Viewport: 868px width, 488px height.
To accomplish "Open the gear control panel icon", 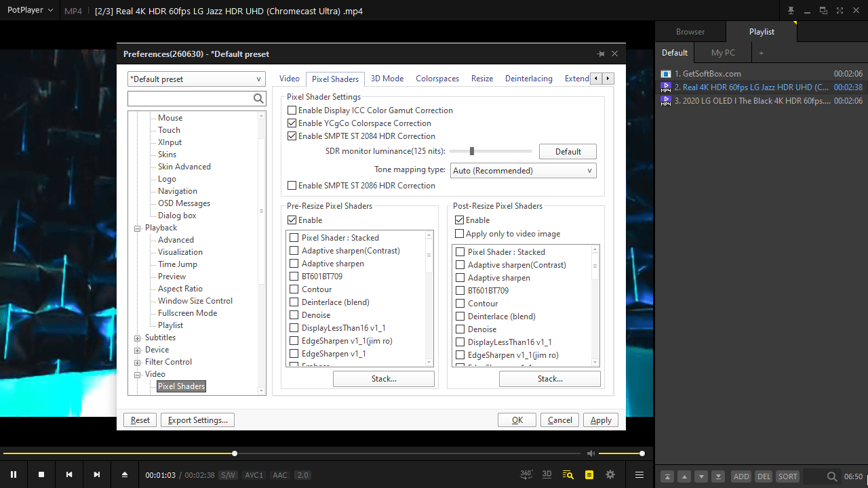I will point(610,475).
